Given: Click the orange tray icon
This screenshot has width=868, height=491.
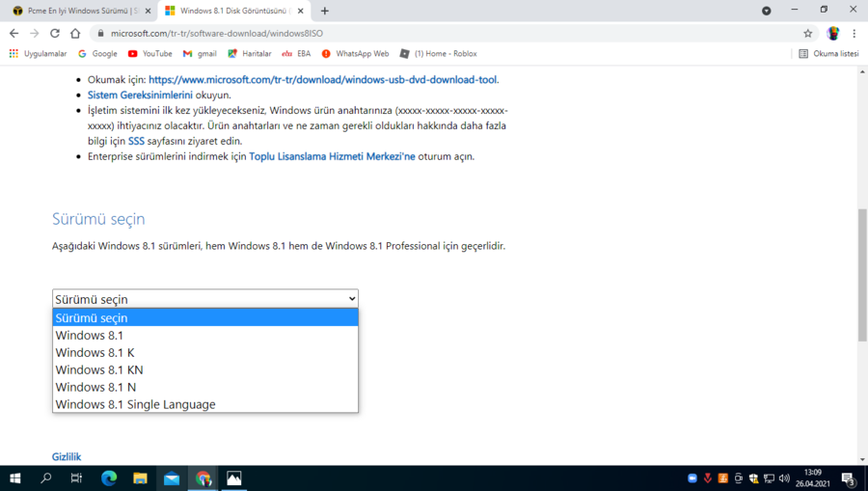Looking at the screenshot, I should (723, 478).
